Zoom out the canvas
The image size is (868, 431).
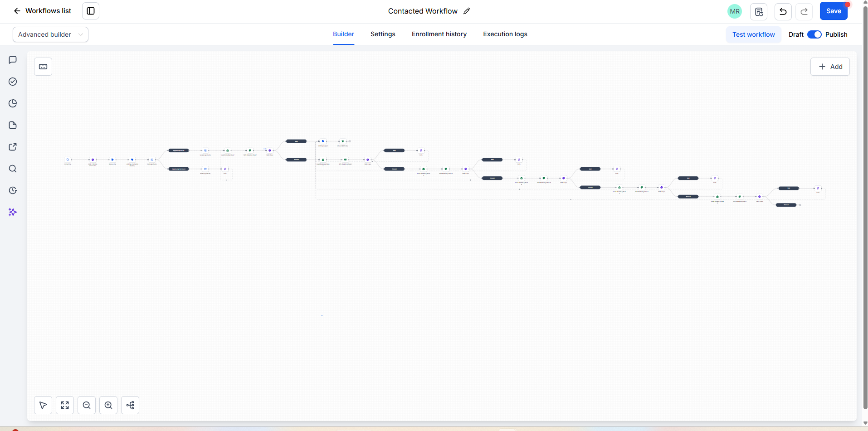click(x=87, y=405)
